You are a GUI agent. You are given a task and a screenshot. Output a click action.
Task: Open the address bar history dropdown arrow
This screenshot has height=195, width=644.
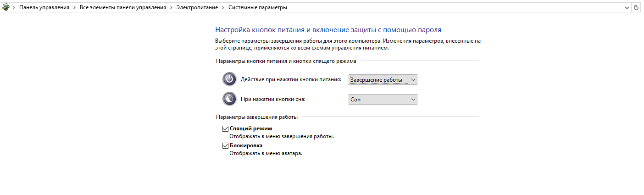(627, 7)
